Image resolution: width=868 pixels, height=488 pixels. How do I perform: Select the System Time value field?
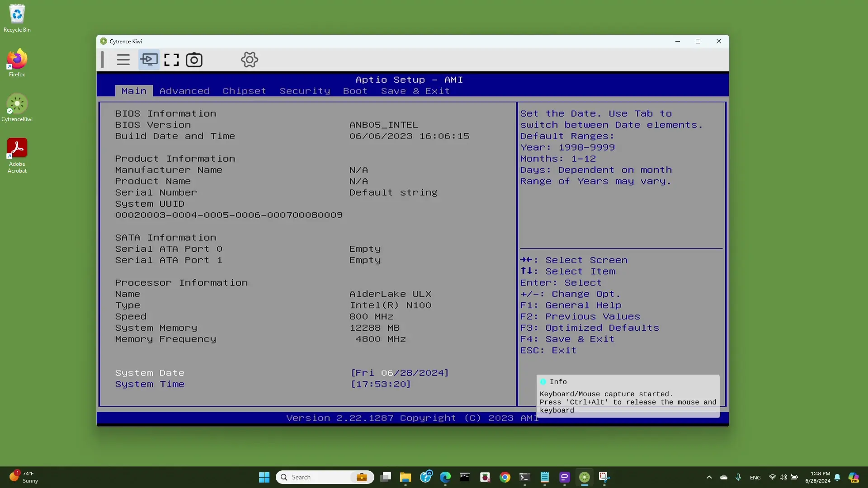click(381, 384)
